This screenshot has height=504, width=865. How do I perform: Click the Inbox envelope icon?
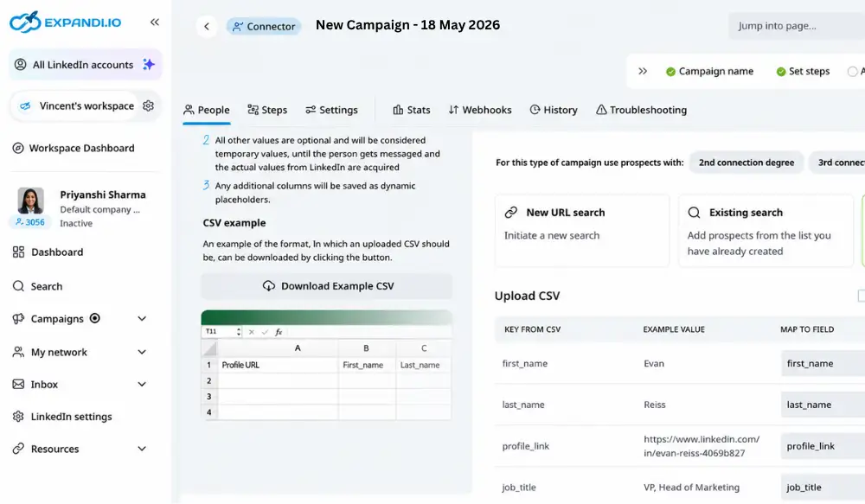(18, 384)
